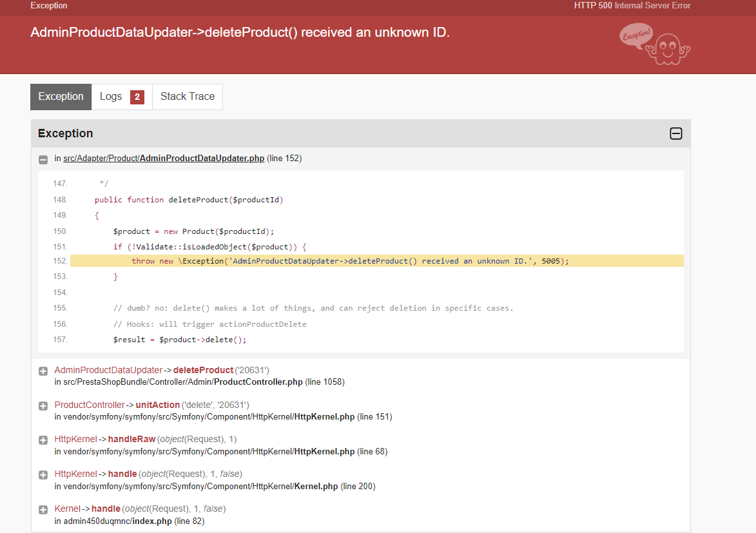Click the Symfony exception ghost icon
The width and height of the screenshot is (756, 533).
point(655,44)
